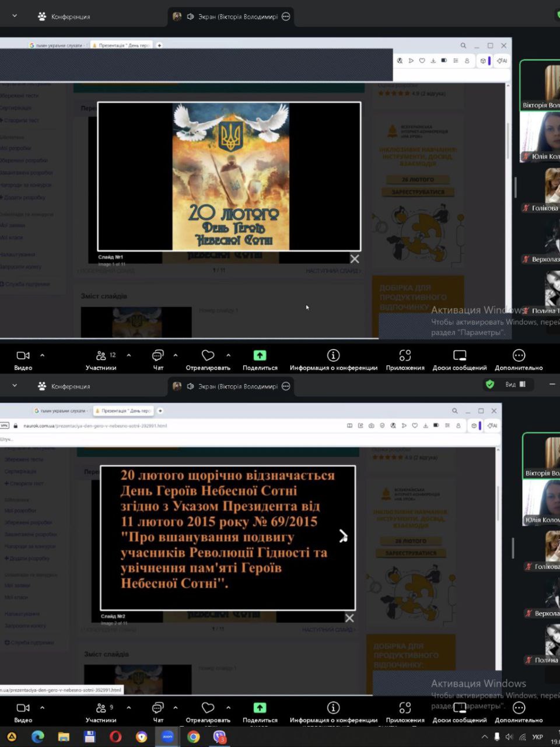Open the Opera browser on the Windows taskbar
Viewport: 560px width, 747px height.
pos(116,736)
